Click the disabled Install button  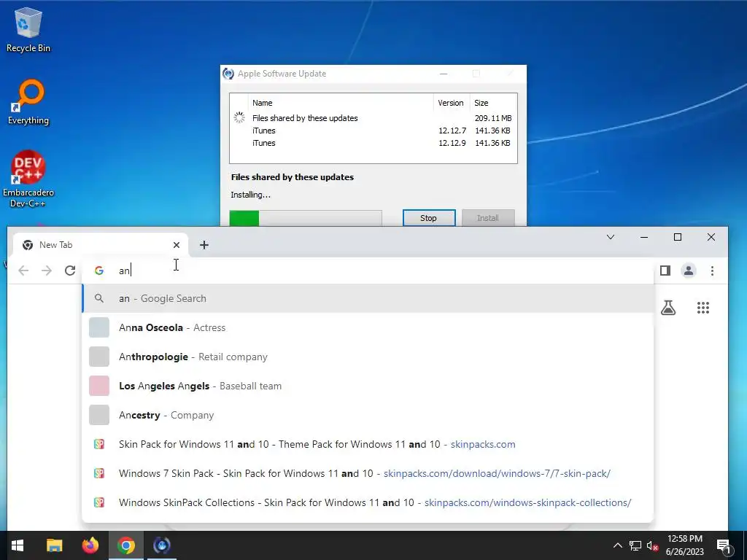(x=488, y=218)
